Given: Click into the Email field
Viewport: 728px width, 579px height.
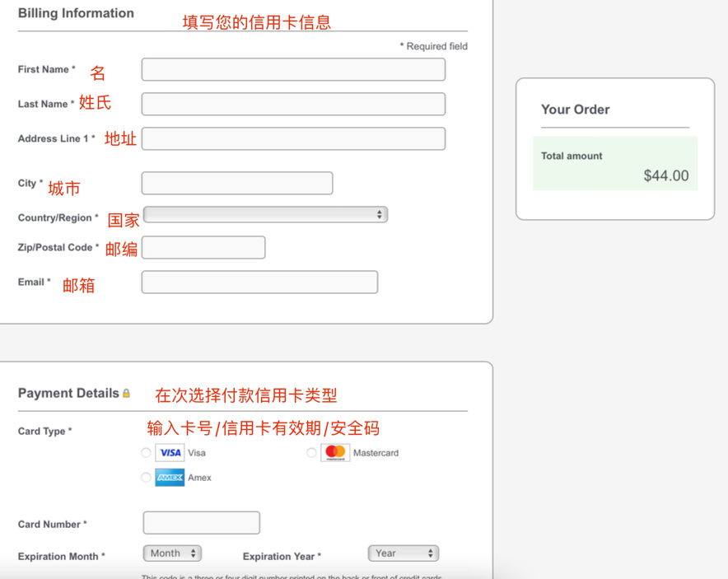Looking at the screenshot, I should pos(259,282).
